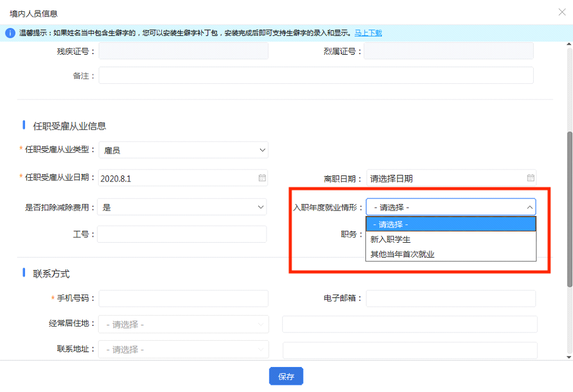Screen dimensions: 573x392
Task: Open calendar icon in 离职日期 field
Action: (530, 178)
